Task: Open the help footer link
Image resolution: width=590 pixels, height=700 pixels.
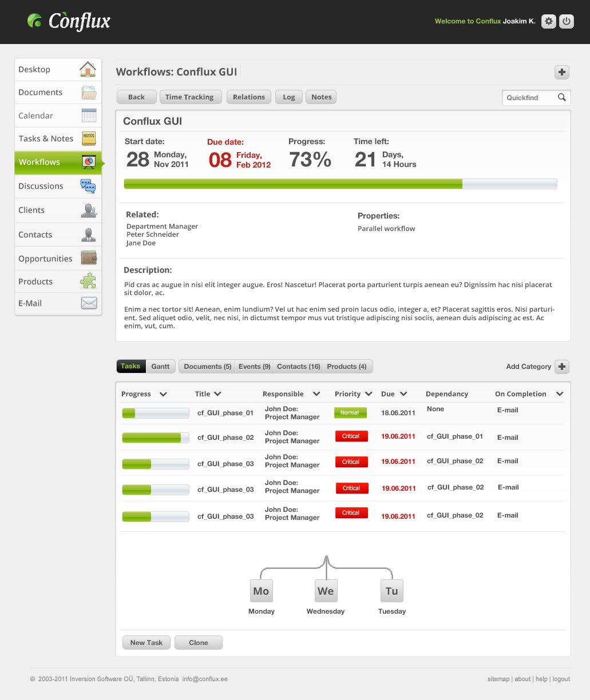Action: tap(541, 679)
